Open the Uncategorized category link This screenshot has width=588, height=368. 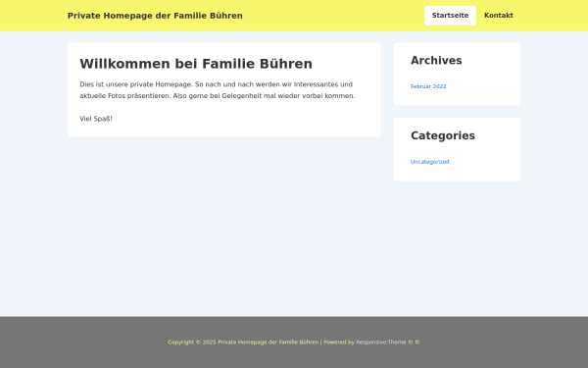point(430,162)
